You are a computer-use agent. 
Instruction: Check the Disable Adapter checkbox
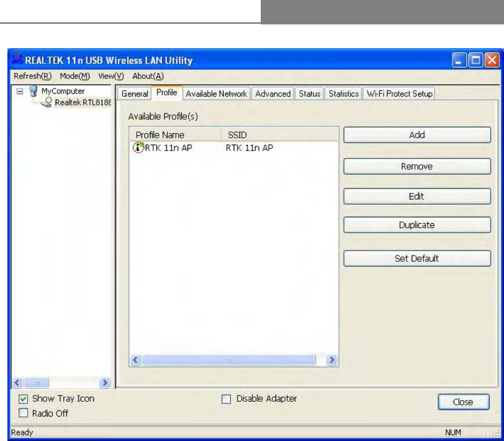[226, 399]
